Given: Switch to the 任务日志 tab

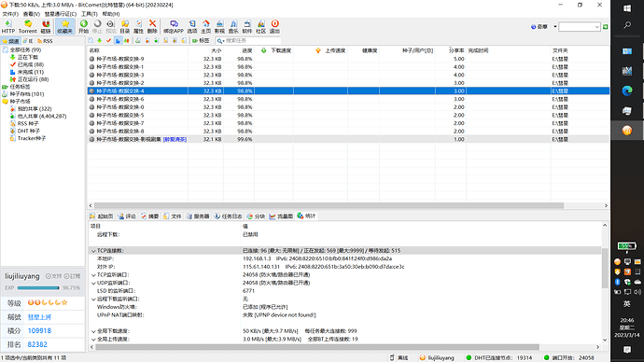Looking at the screenshot, I should click(x=228, y=216).
